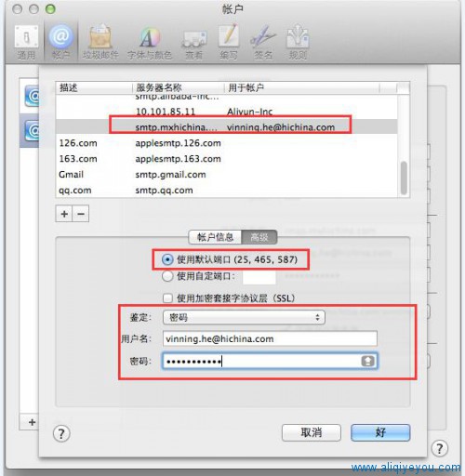This screenshot has height=476, width=465.
Task: Switch to the 帐户信息 tab
Action: click(215, 237)
